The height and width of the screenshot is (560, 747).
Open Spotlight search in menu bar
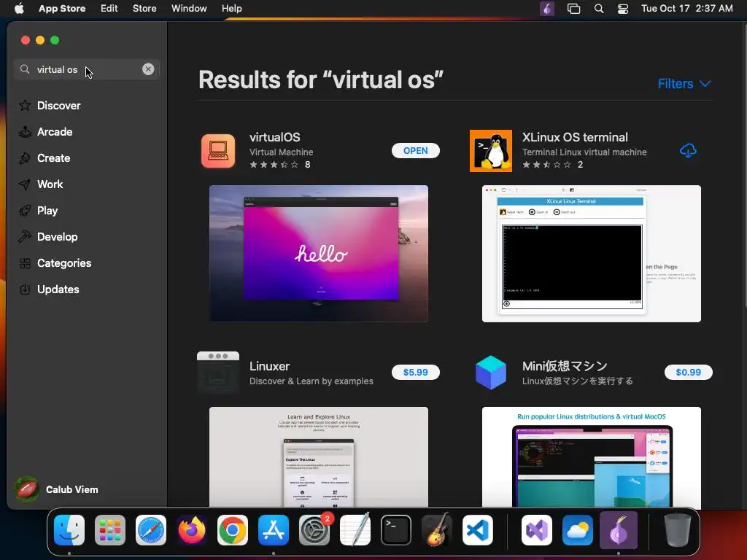599,9
